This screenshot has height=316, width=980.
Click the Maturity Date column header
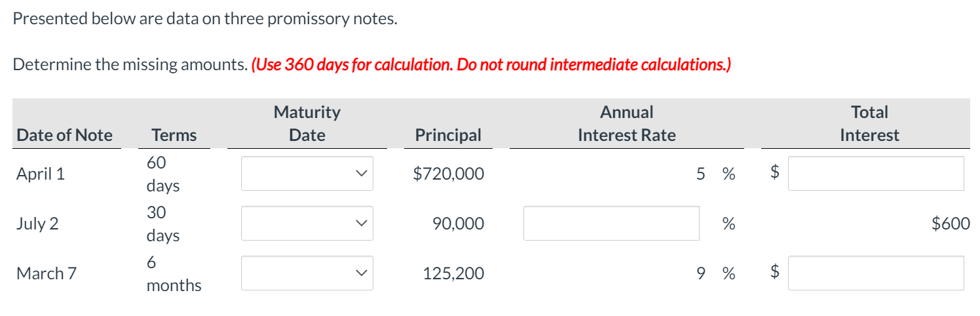click(307, 123)
